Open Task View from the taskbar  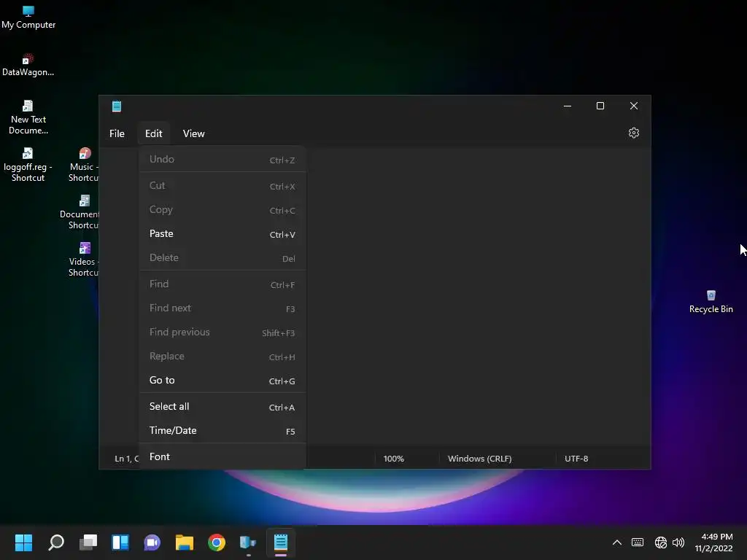coord(88,542)
